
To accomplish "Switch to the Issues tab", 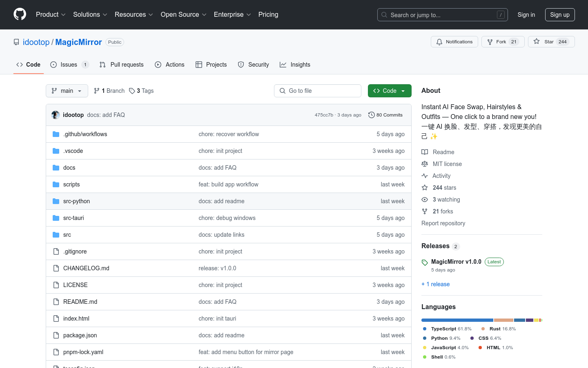I will 69,65.
